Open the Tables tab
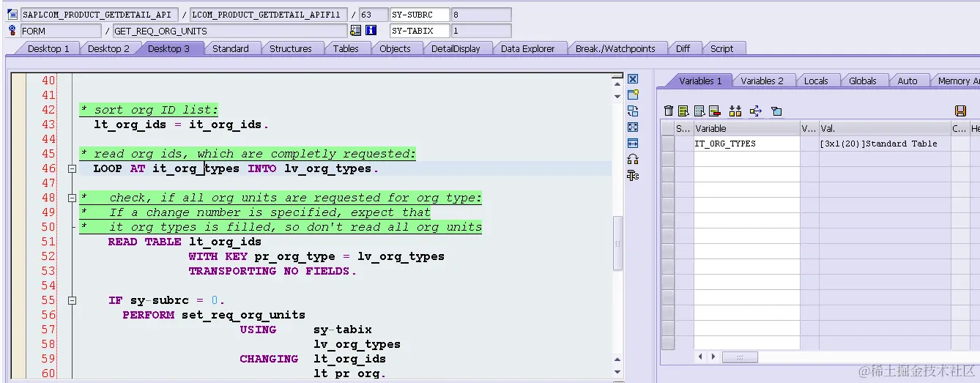Viewport: 980px width, 383px height. point(346,48)
